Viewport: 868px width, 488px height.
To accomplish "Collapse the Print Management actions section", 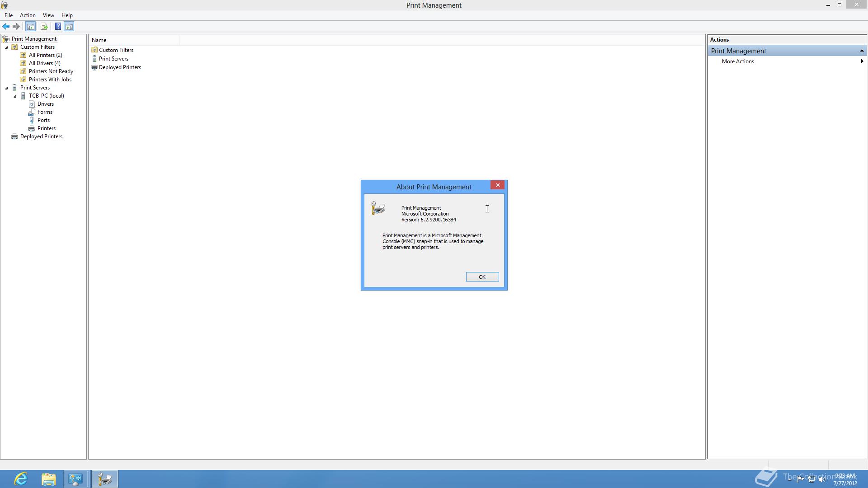I will point(861,51).
